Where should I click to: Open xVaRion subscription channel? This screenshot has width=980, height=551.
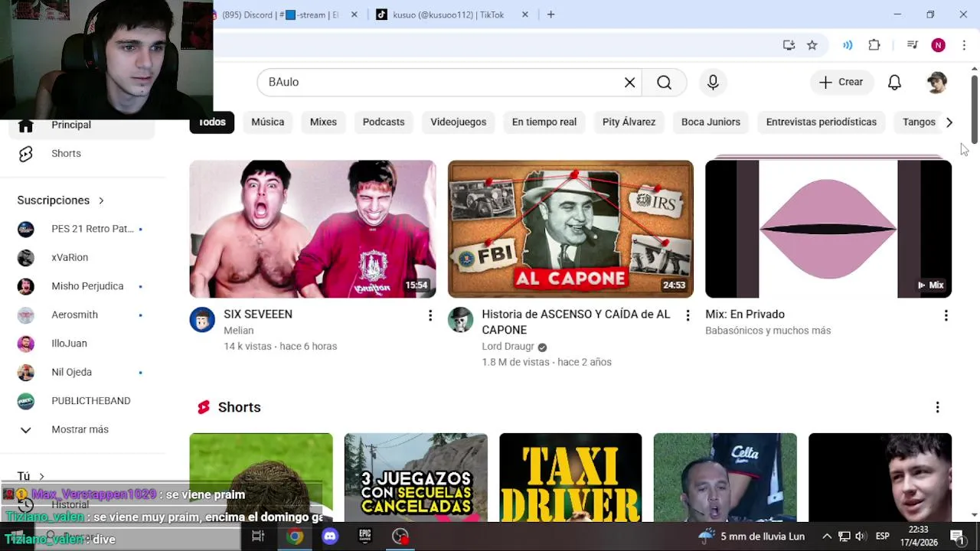(x=81, y=258)
